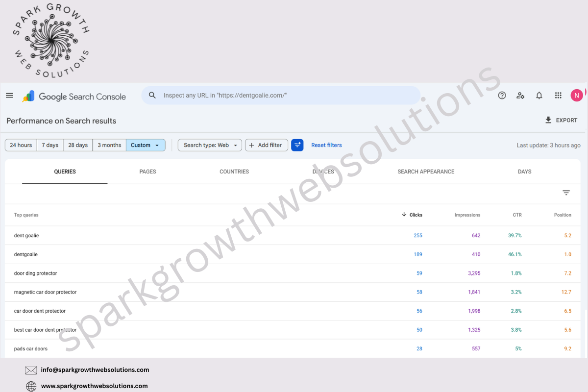Select the 7 days date range

[50, 145]
